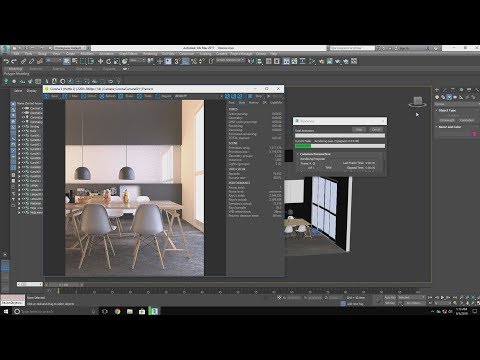This screenshot has width=480, height=360.
Task: Toggle Percent Snap
Action: [194, 61]
